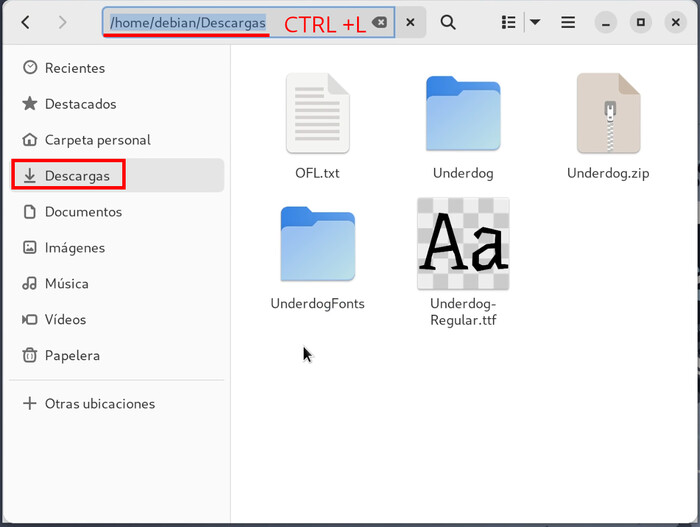Open Imágenes in the sidebar
The height and width of the screenshot is (527, 700).
pos(117,247)
